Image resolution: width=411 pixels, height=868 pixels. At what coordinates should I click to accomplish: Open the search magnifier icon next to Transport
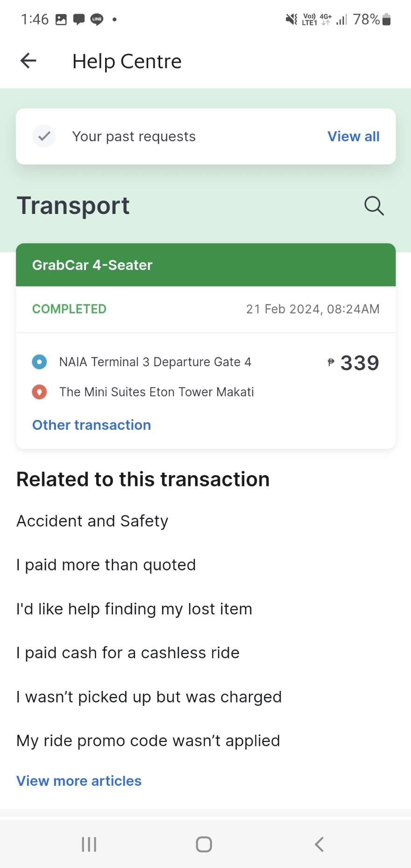374,206
